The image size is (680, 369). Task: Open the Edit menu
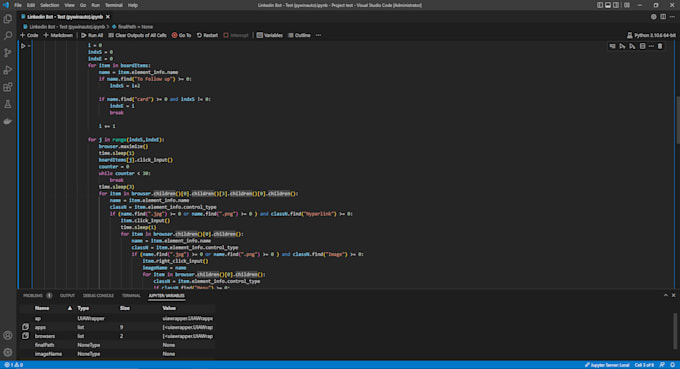[31, 5]
